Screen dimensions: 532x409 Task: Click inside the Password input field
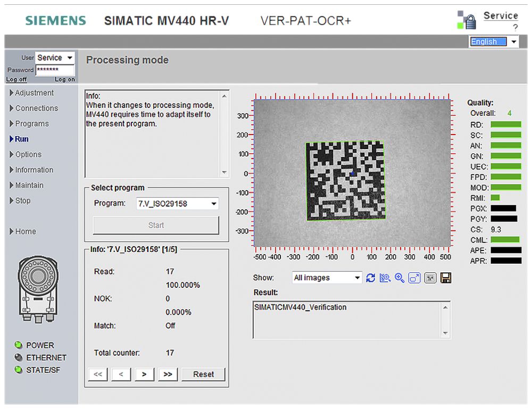[x=55, y=69]
